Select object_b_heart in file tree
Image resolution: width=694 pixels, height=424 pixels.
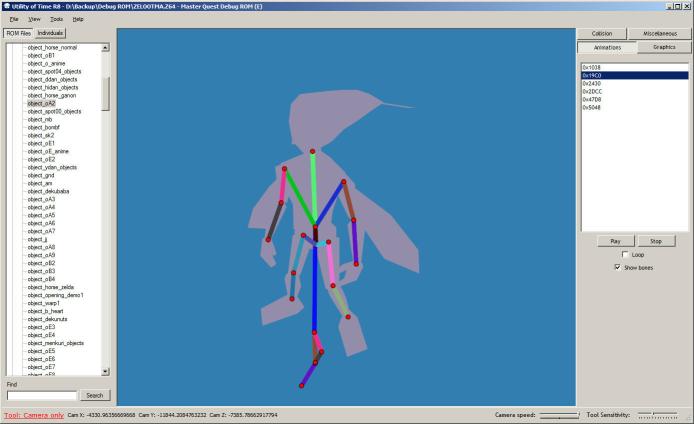(46, 311)
